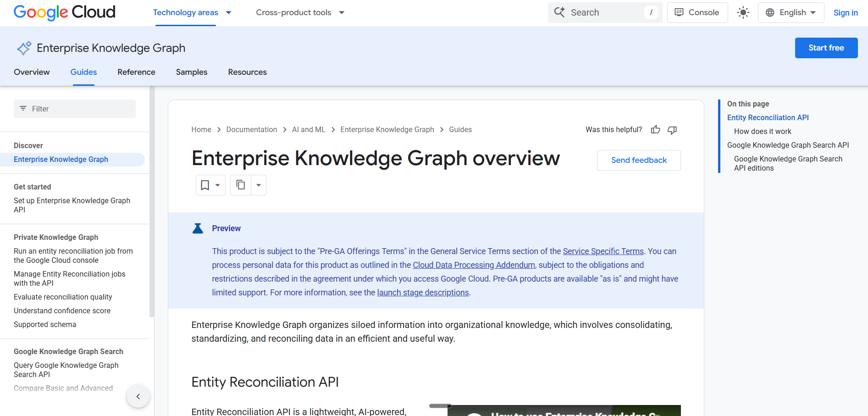
Task: Click the thumbs down not helpful icon
Action: [x=672, y=130]
